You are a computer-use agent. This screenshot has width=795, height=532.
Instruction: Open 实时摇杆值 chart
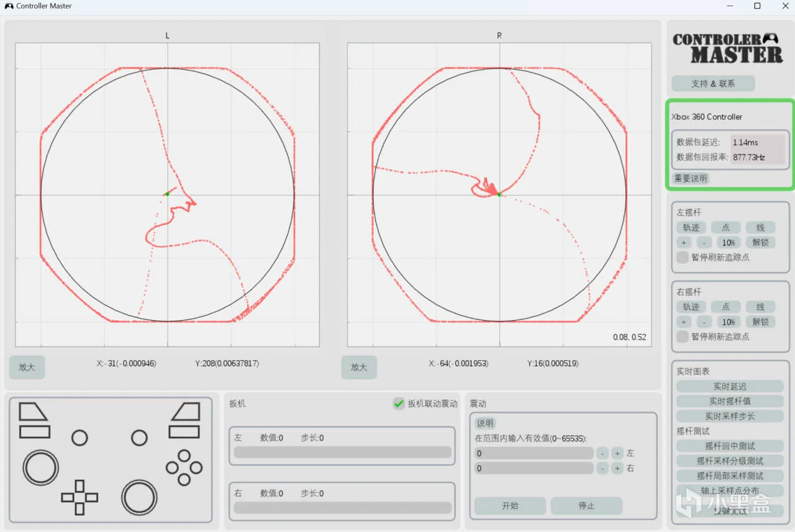pos(730,402)
